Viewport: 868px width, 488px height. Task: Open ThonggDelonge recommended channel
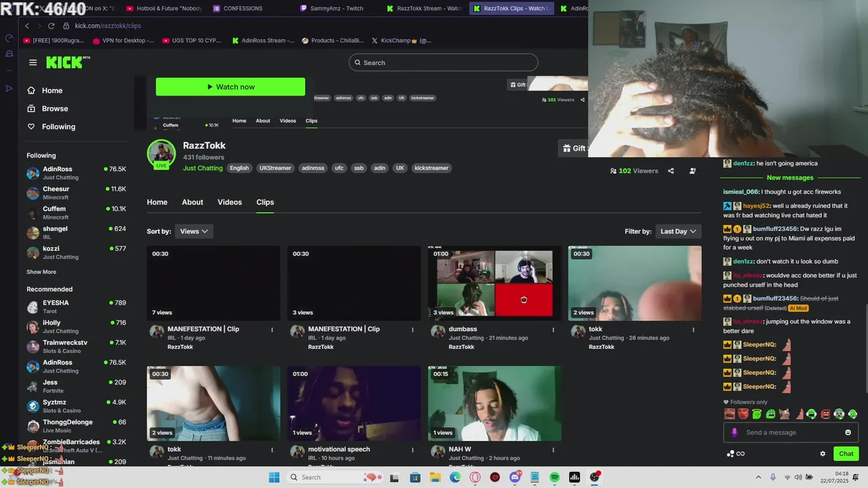(76, 426)
